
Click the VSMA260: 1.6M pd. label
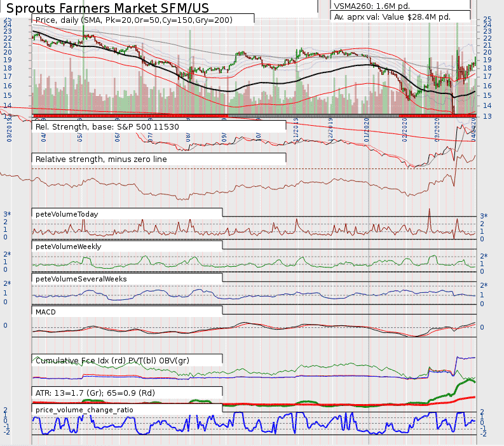pos(372,6)
